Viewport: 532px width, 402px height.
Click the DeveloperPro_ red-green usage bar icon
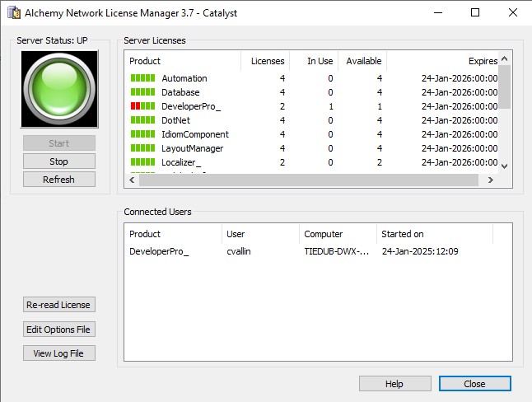click(142, 106)
